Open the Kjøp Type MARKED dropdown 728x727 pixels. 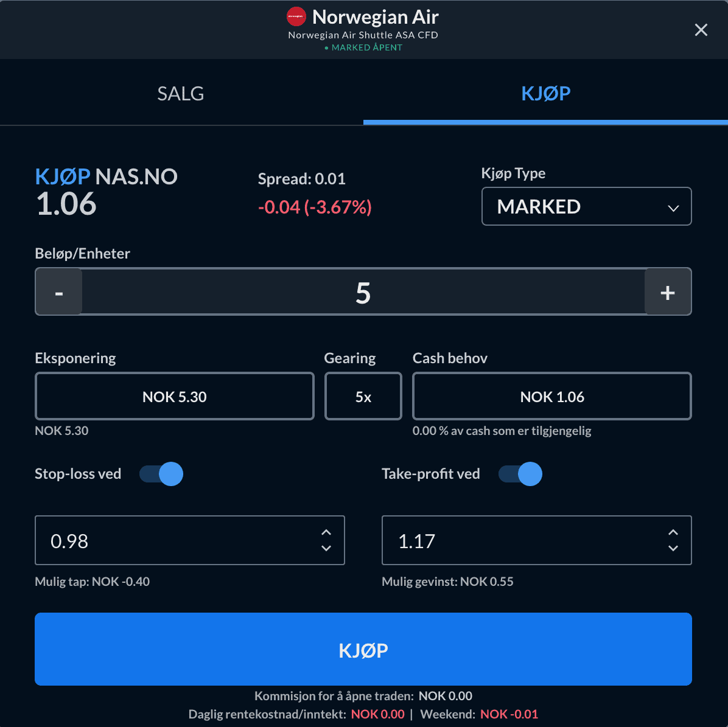click(x=586, y=206)
